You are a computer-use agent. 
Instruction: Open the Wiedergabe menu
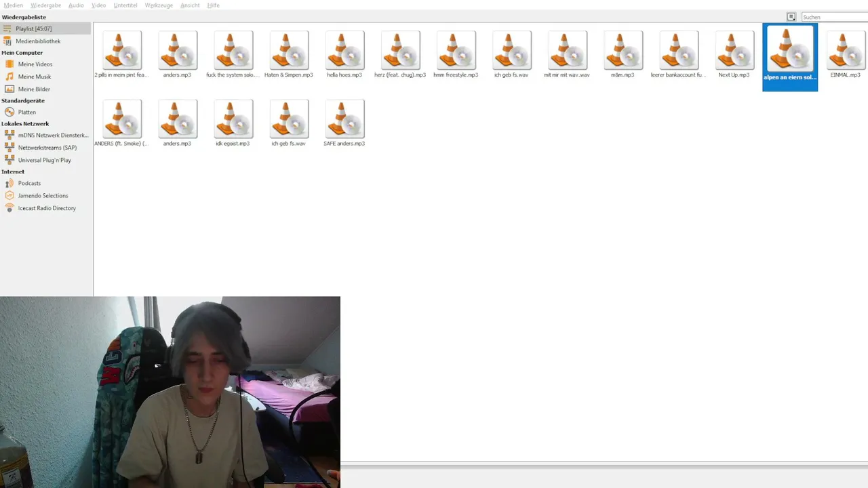pyautogui.click(x=46, y=5)
